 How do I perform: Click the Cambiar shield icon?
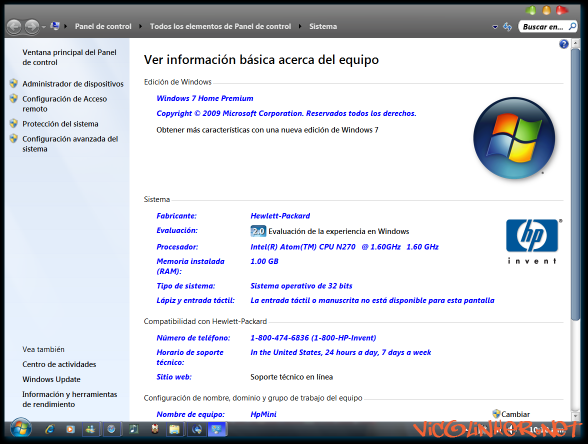(496, 414)
